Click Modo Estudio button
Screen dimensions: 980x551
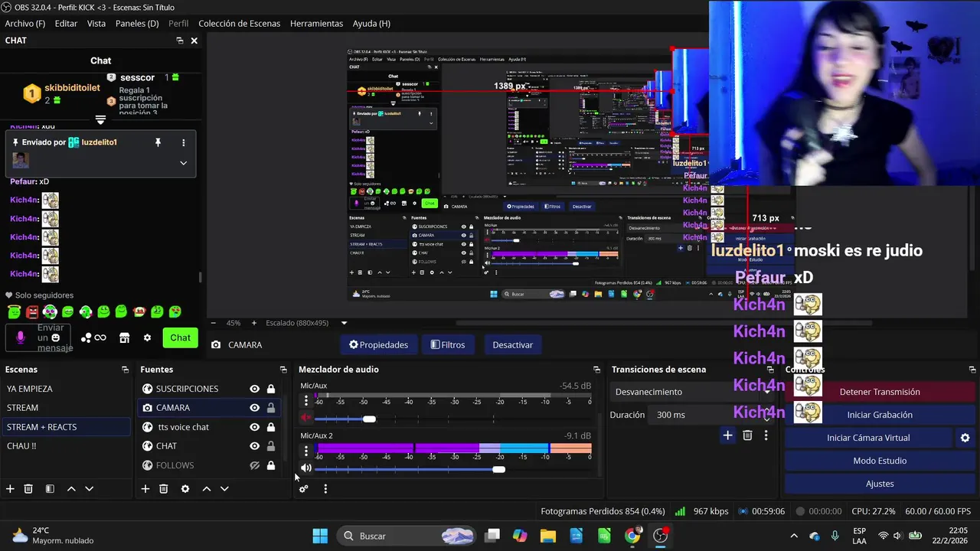tap(880, 461)
